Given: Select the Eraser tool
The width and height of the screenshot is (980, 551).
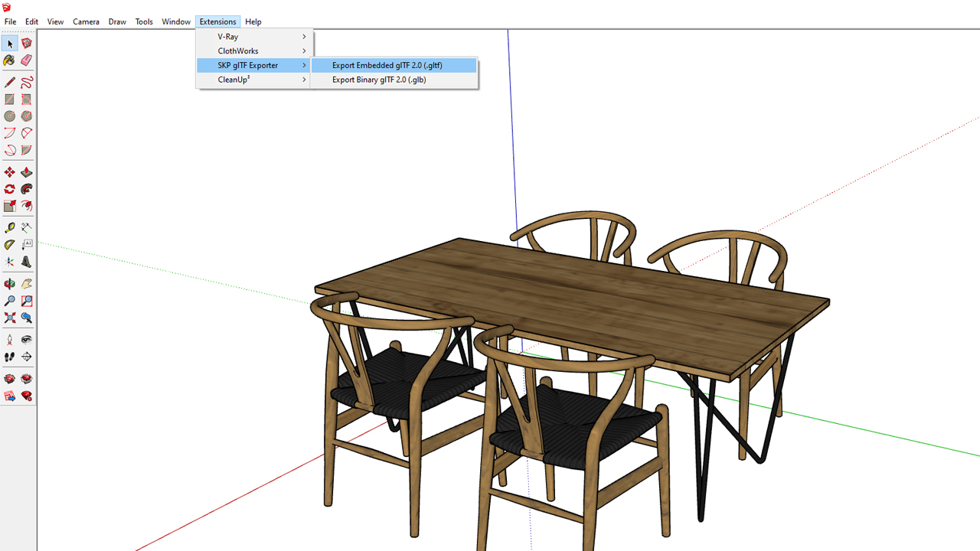Looking at the screenshot, I should 27,60.
